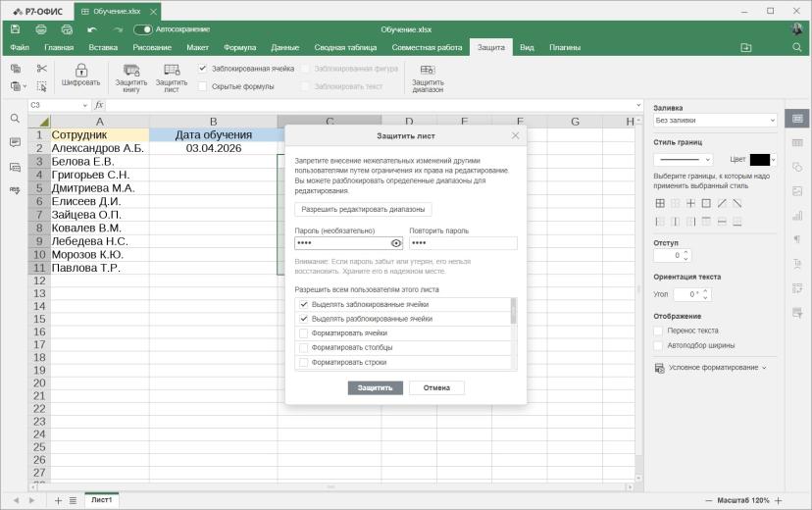The width and height of the screenshot is (812, 510).
Task: Click the Защитить button in dialog
Action: click(x=375, y=387)
